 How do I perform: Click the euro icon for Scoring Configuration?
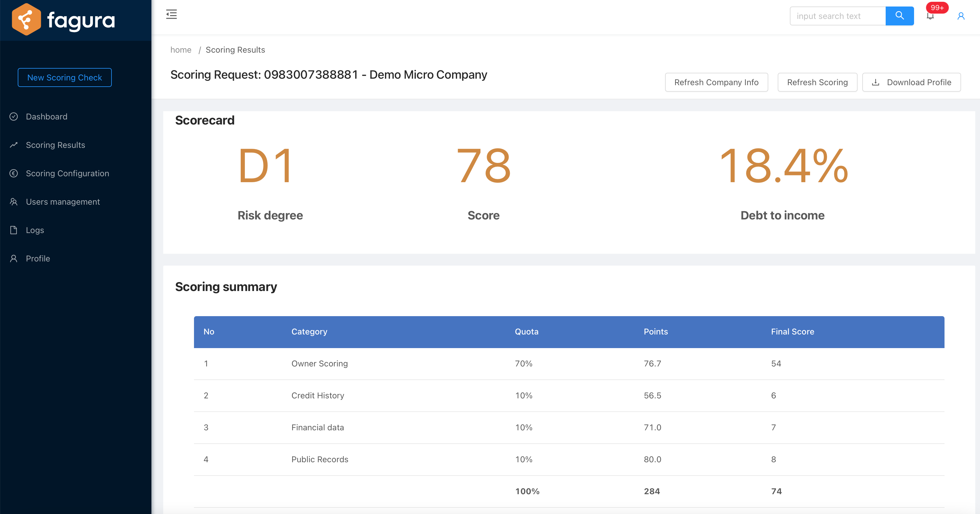14,174
